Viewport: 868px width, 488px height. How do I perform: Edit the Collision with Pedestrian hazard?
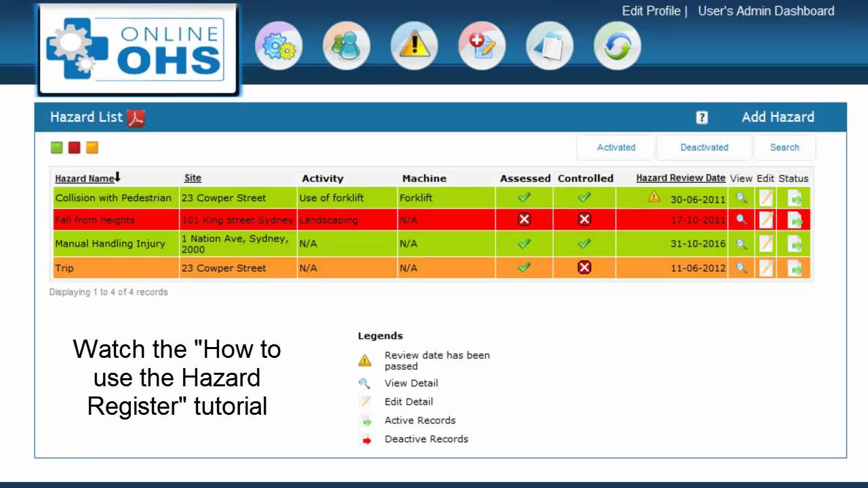[766, 198]
